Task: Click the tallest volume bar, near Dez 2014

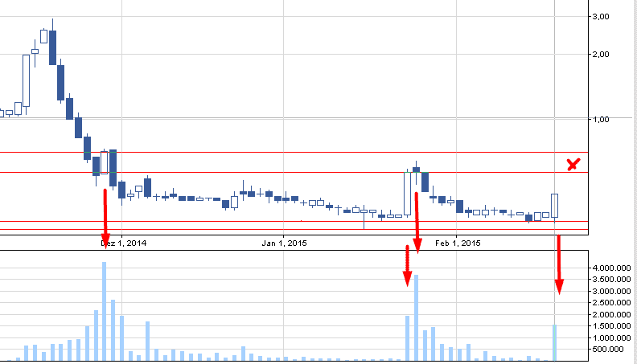Action: click(x=105, y=311)
